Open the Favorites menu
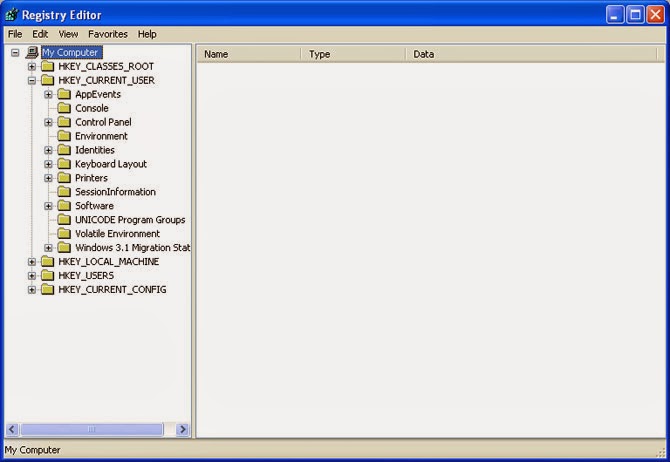 click(x=108, y=34)
